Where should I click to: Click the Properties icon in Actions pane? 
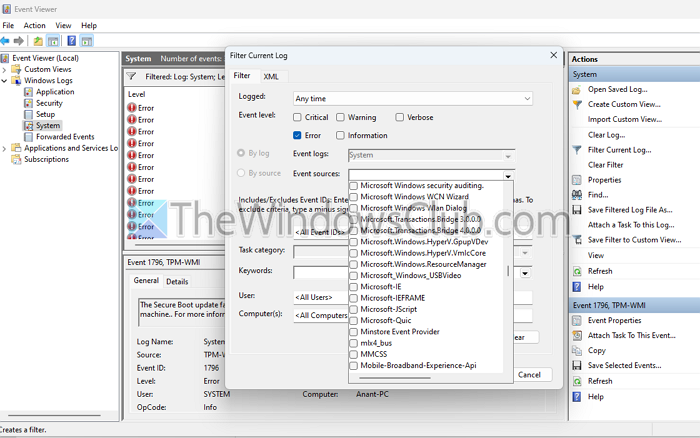click(577, 180)
